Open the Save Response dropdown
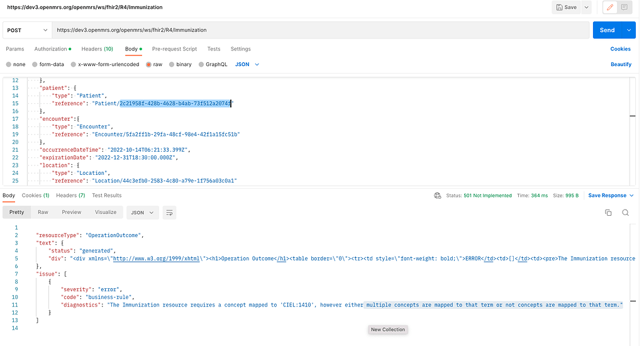The image size is (644, 346). pyautogui.click(x=611, y=196)
